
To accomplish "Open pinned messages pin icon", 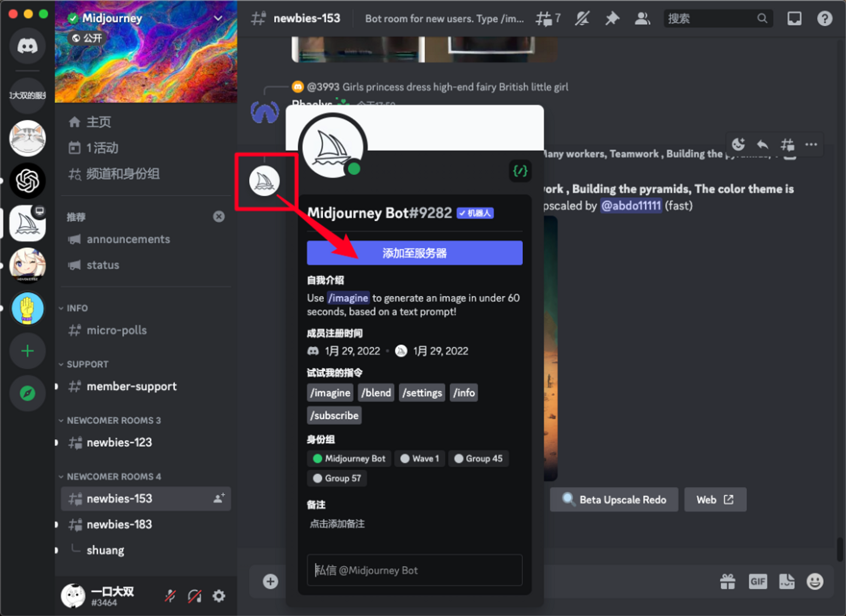I will 612,18.
